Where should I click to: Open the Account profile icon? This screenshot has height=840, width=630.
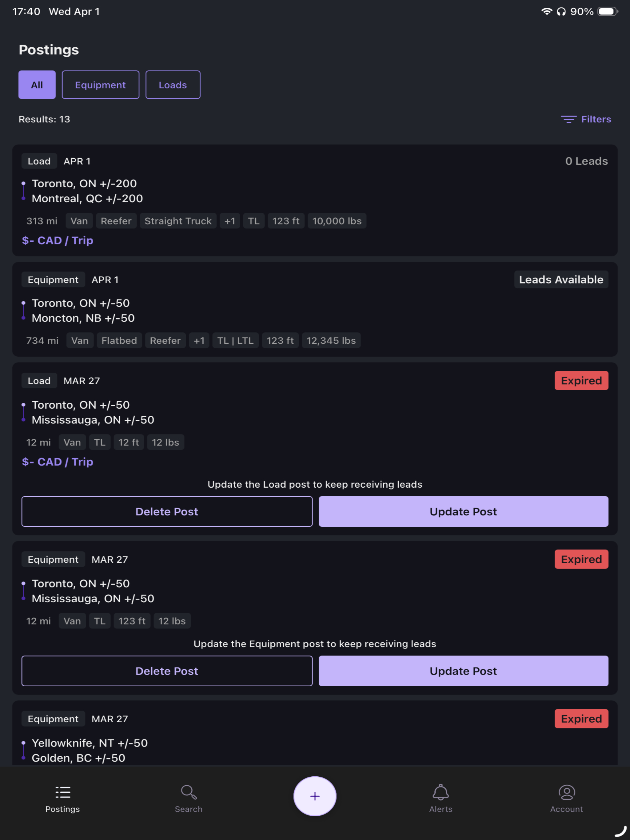[567, 792]
